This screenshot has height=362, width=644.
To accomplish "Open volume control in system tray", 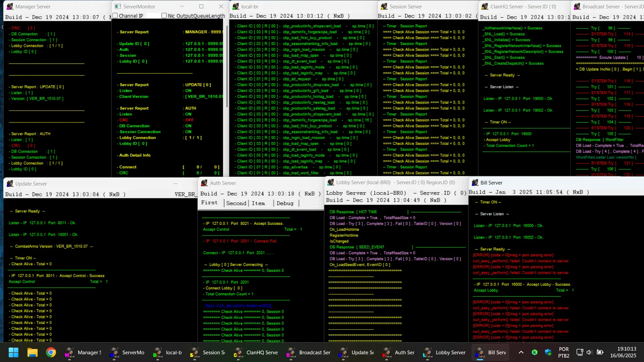I will [x=589, y=352].
